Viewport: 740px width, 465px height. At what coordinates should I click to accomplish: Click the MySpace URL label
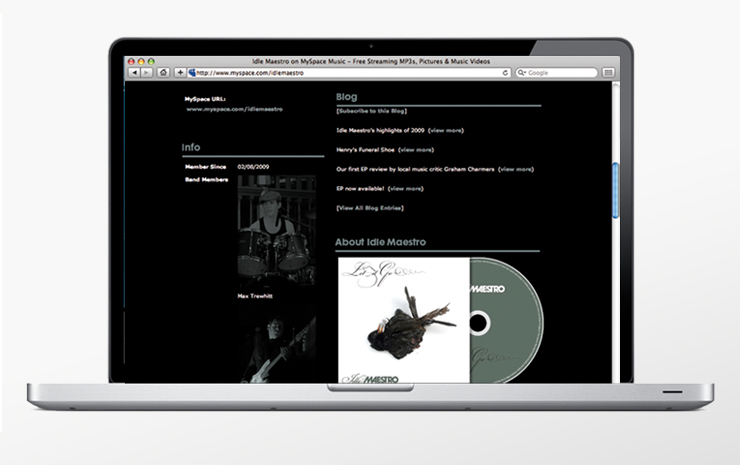[205, 99]
